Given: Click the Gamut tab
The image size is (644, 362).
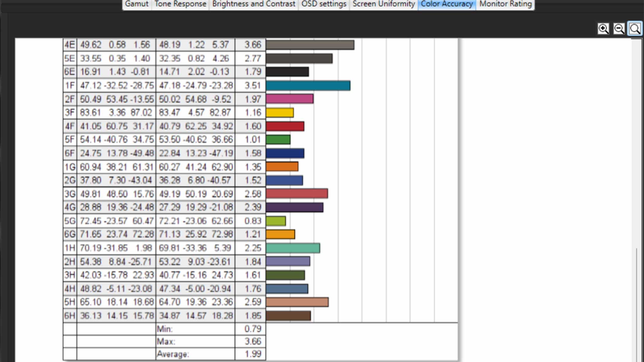Looking at the screenshot, I should (x=136, y=4).
